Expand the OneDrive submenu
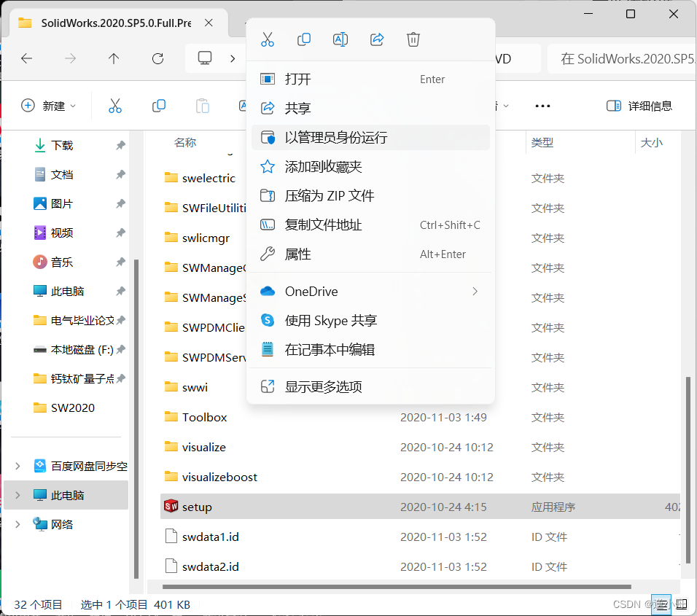 370,292
